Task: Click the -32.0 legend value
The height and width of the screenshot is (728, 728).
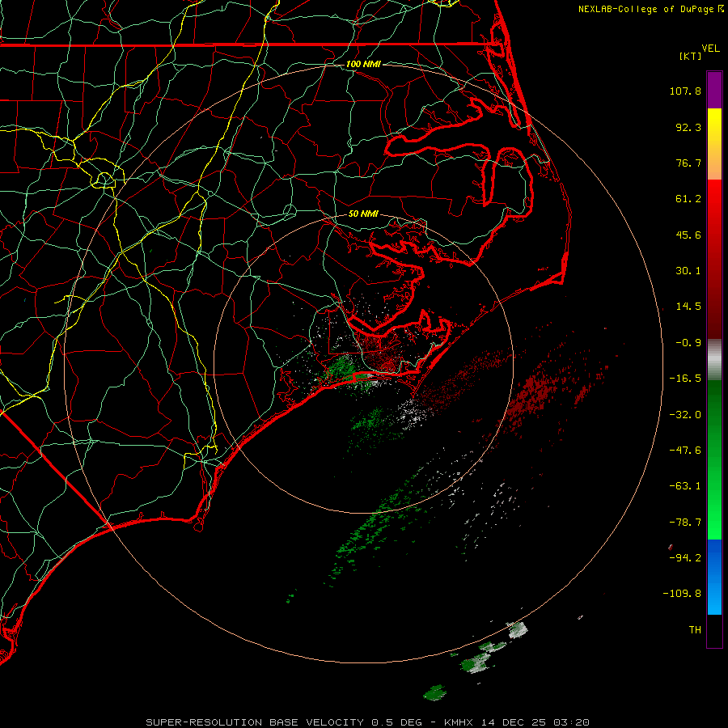Action: [x=685, y=415]
